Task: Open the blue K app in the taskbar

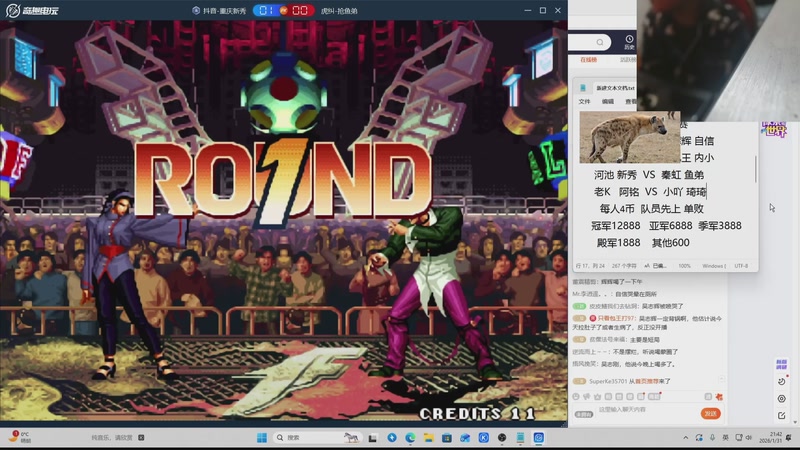Action: coord(484,438)
